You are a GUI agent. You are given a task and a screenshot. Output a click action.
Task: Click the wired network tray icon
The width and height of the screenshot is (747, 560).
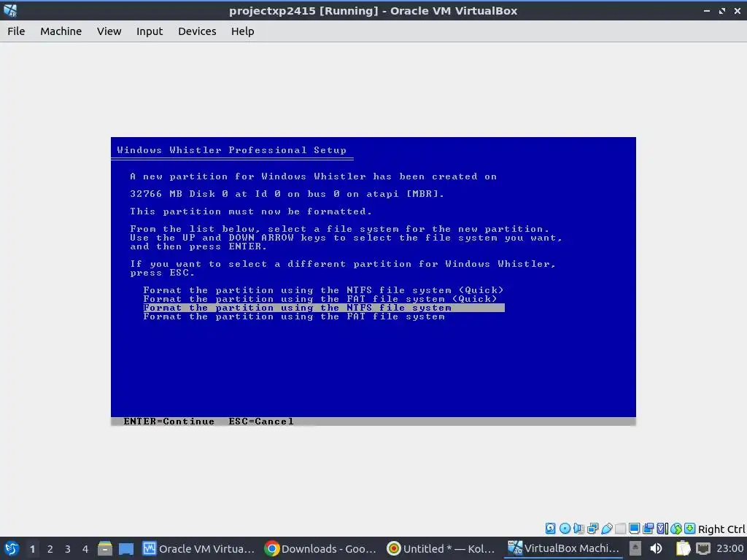tap(703, 548)
